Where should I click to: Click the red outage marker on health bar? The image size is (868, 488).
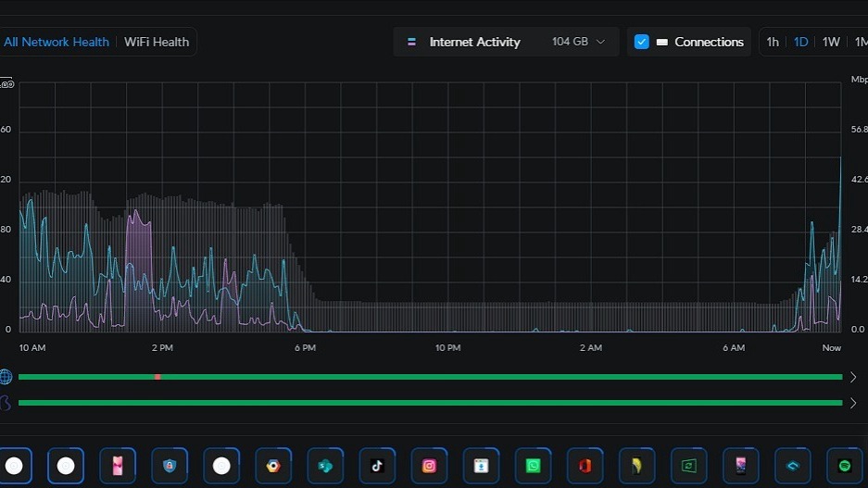point(157,377)
